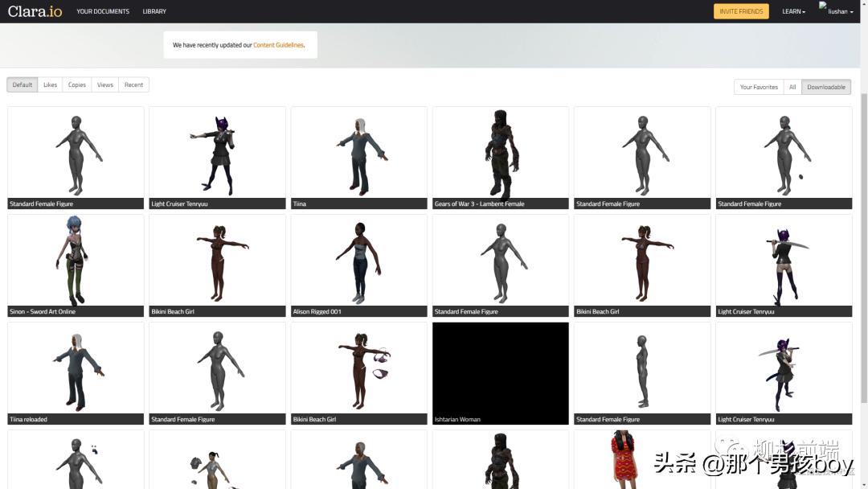The width and height of the screenshot is (868, 489).
Task: Sort models by Recent
Action: pos(133,84)
